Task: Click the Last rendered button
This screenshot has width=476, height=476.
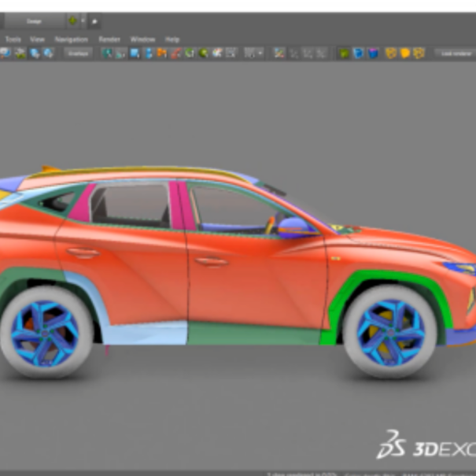Action: pos(456,54)
